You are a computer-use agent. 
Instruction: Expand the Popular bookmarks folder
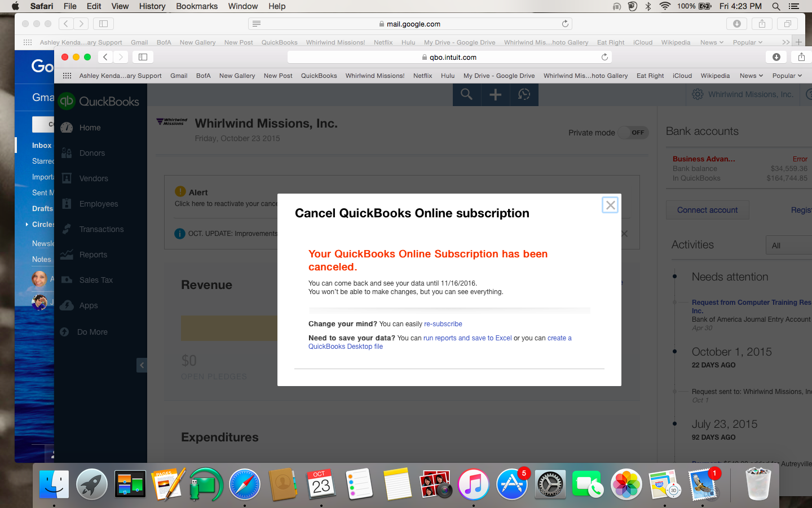[787, 76]
